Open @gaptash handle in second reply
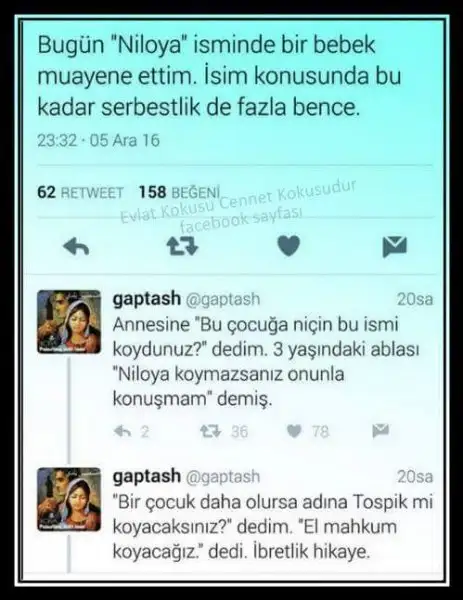The image size is (463, 600). [223, 477]
